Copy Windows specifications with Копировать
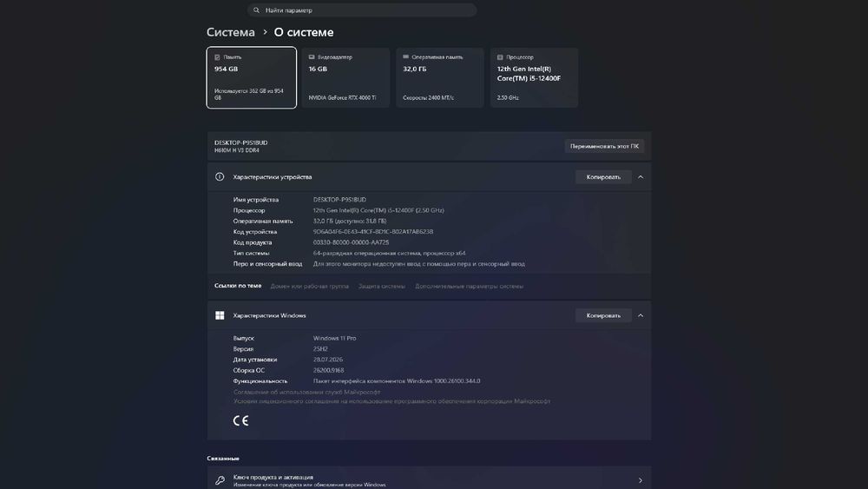The width and height of the screenshot is (868, 489). (x=603, y=315)
